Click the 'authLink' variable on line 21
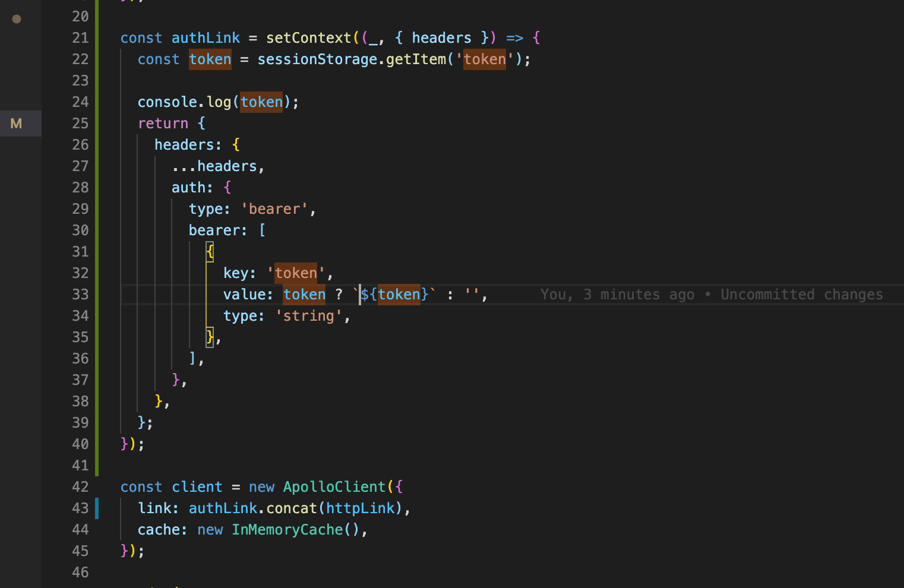This screenshot has height=588, width=904. pos(206,38)
